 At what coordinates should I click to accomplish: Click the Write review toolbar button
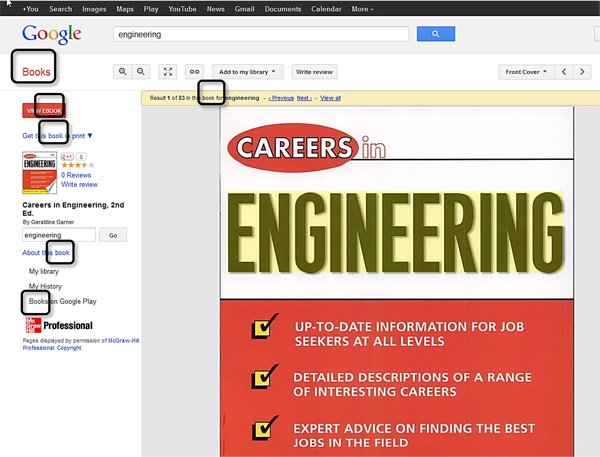314,72
